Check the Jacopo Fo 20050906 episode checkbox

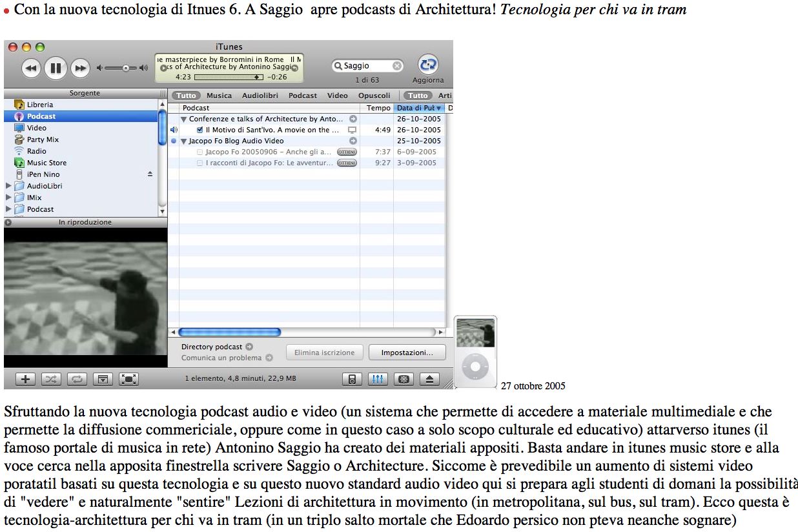click(x=200, y=152)
